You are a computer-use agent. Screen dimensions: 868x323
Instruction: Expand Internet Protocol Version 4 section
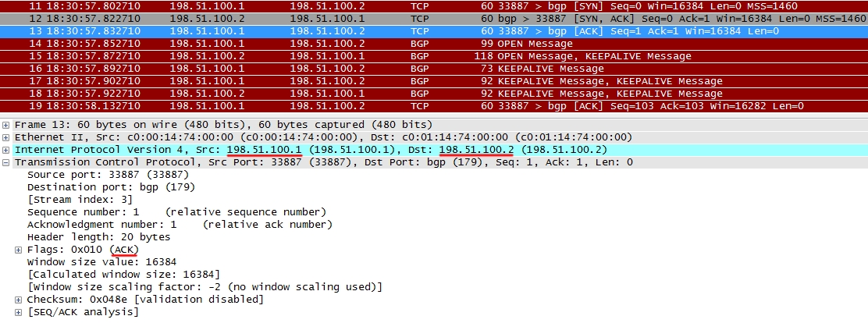point(7,150)
